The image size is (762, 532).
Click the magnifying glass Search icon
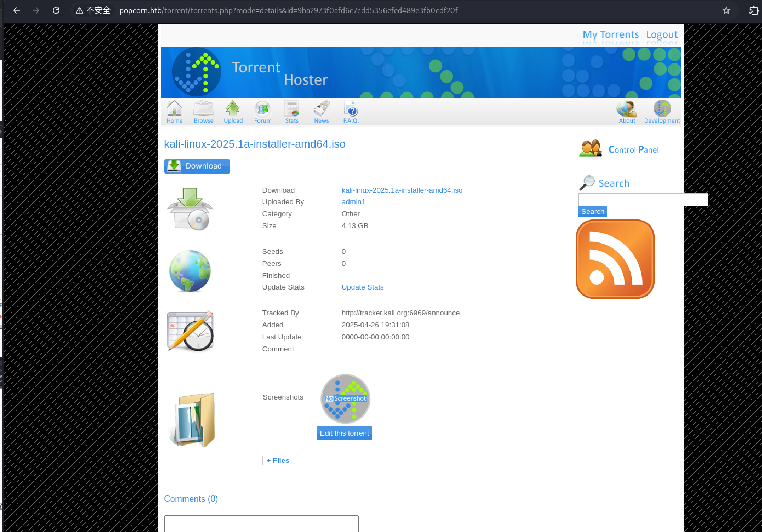[x=587, y=183]
